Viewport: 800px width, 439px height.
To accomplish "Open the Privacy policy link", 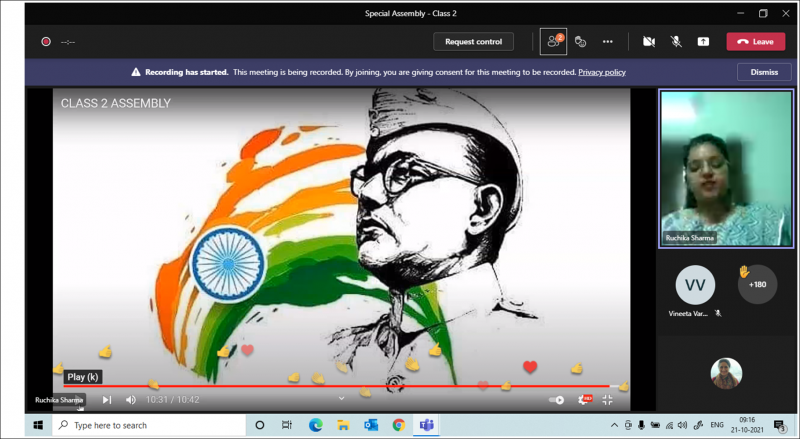I will click(602, 72).
